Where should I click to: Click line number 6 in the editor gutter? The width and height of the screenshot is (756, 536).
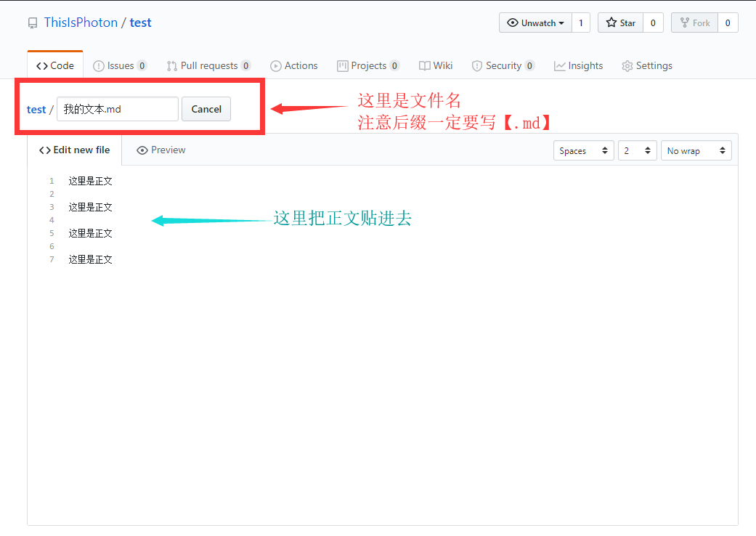pyautogui.click(x=52, y=245)
